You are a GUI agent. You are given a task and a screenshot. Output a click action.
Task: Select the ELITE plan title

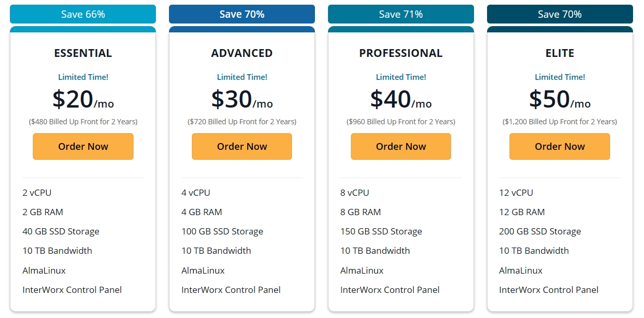560,53
